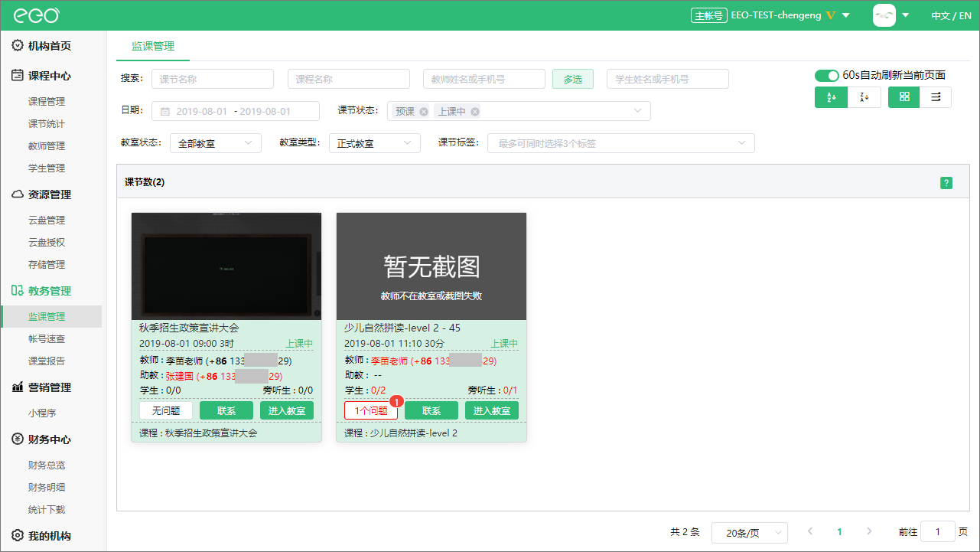Click the green help question icon
This screenshot has height=552, width=980.
(946, 183)
